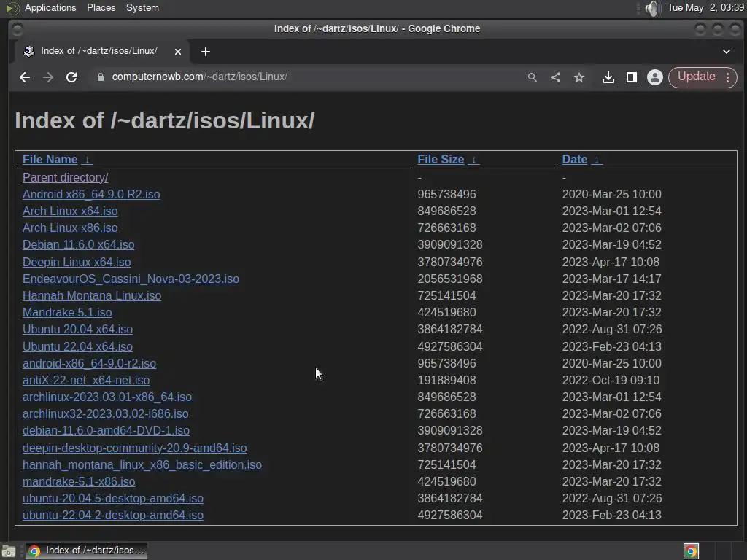Go back to the previous page
Screen dimensions: 747x560
coord(25,77)
